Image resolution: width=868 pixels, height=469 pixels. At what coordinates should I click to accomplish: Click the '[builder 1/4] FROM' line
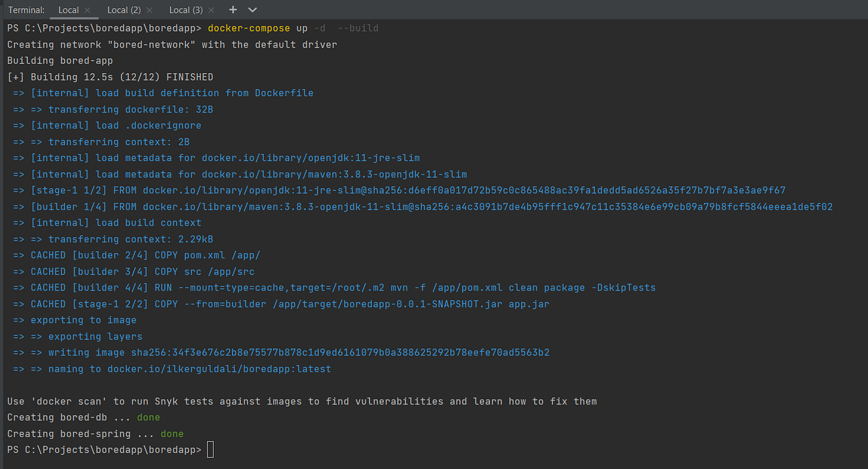coord(422,206)
